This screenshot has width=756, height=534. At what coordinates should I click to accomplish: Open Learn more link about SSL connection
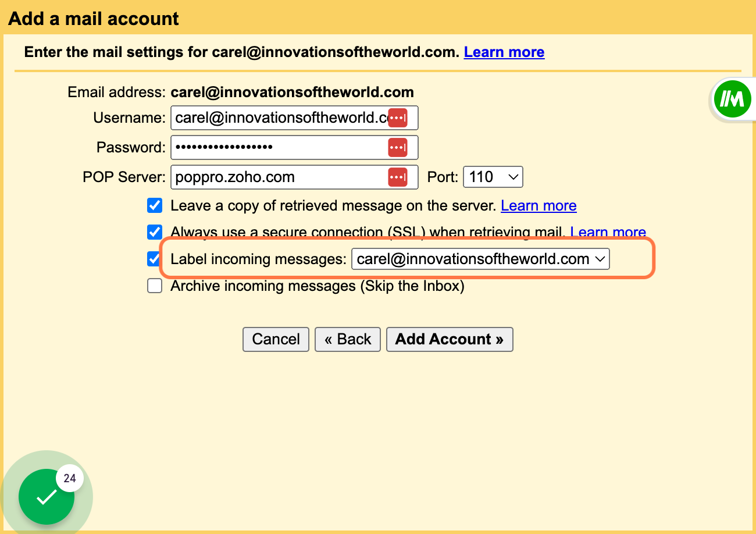pos(608,233)
